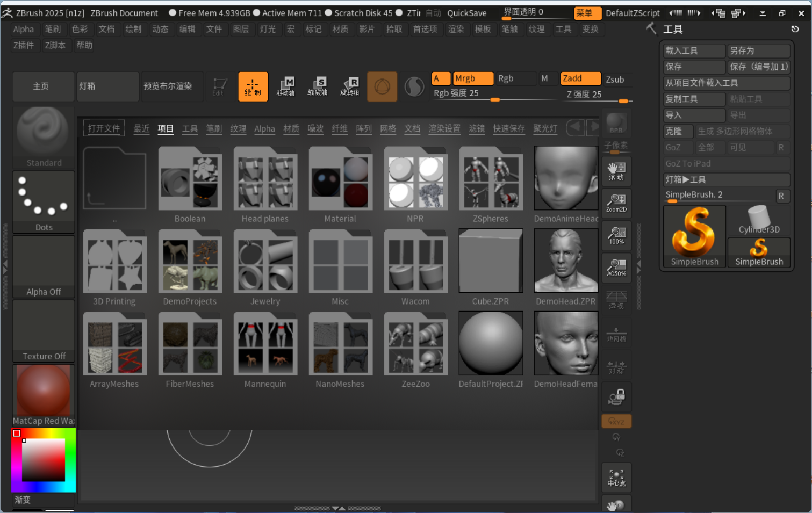This screenshot has height=513, width=812.
Task: Click the Z axis rotation icon
Action: click(620, 452)
